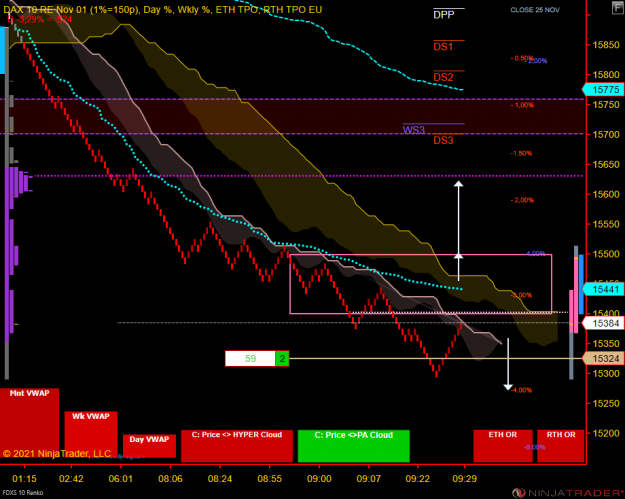The height and width of the screenshot is (499, 625).
Task: Click the -3,00% level label
Action: coord(521,295)
